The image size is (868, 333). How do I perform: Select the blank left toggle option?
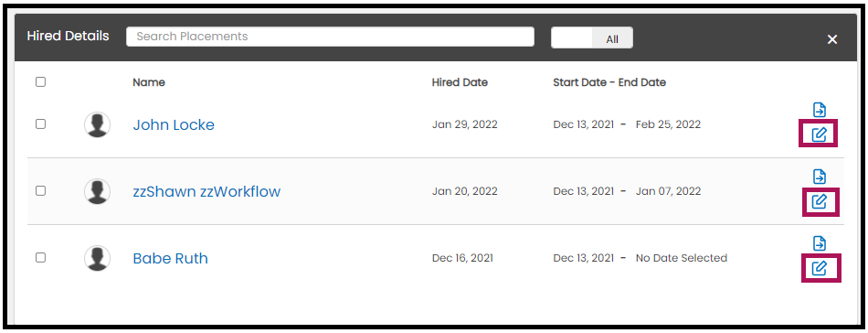click(572, 38)
